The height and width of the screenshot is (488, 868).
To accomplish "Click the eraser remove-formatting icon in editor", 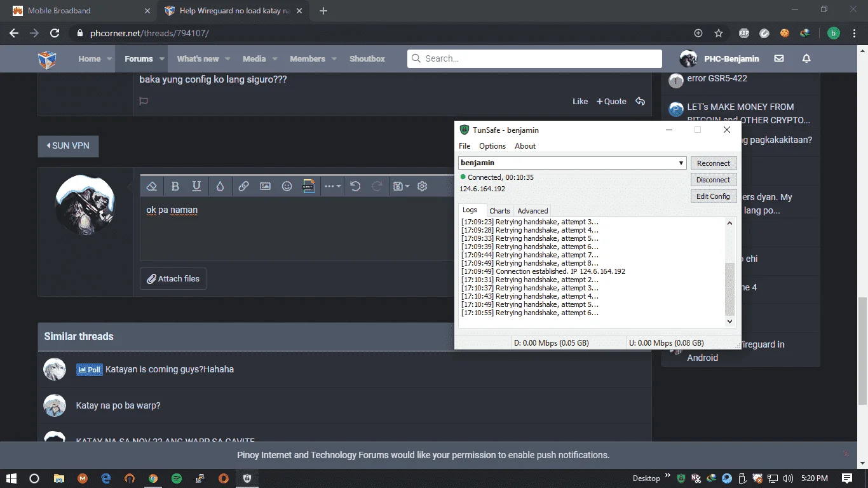I will point(151,186).
